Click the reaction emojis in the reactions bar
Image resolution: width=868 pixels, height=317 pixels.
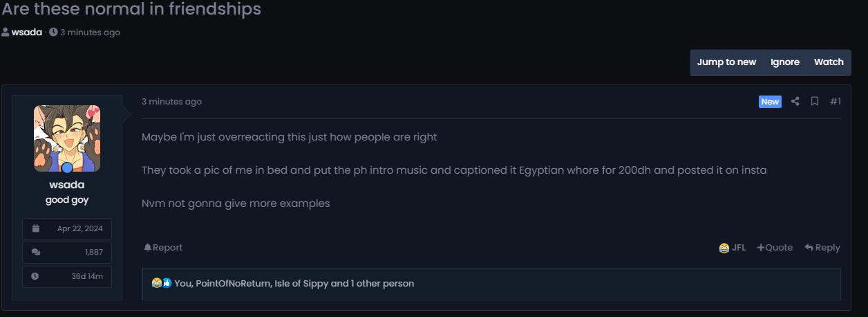coord(162,284)
